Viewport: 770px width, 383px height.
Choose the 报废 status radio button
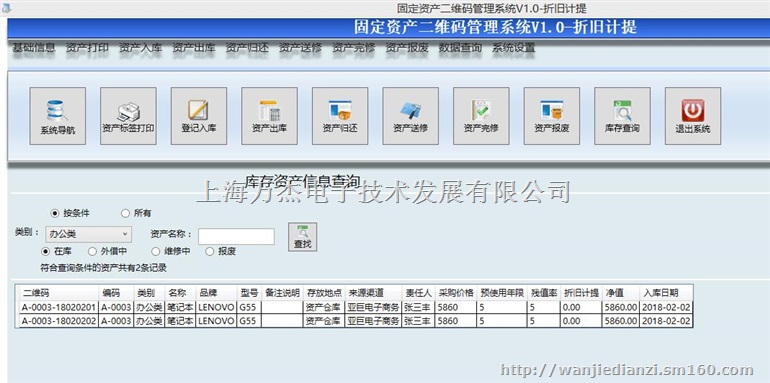pyautogui.click(x=210, y=251)
